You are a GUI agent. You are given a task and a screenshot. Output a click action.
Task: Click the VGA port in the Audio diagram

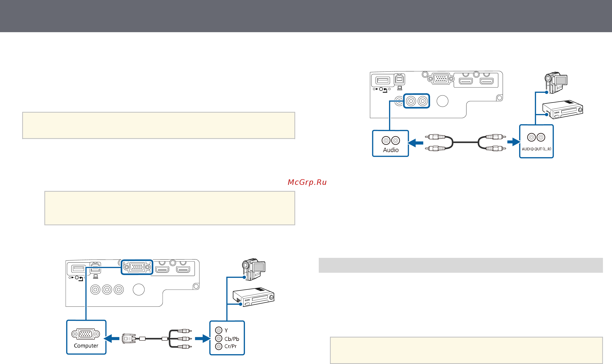[441, 79]
